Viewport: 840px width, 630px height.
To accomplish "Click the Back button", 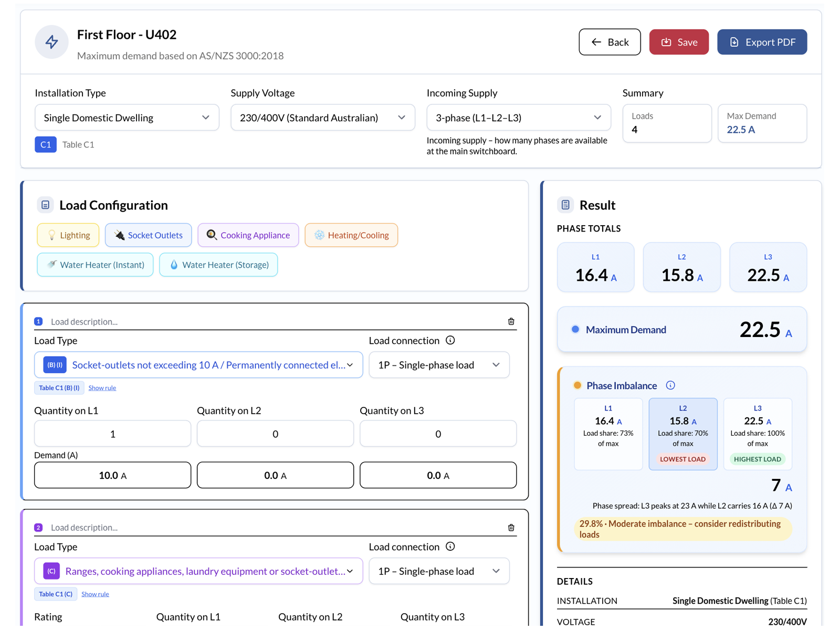I will 610,42.
